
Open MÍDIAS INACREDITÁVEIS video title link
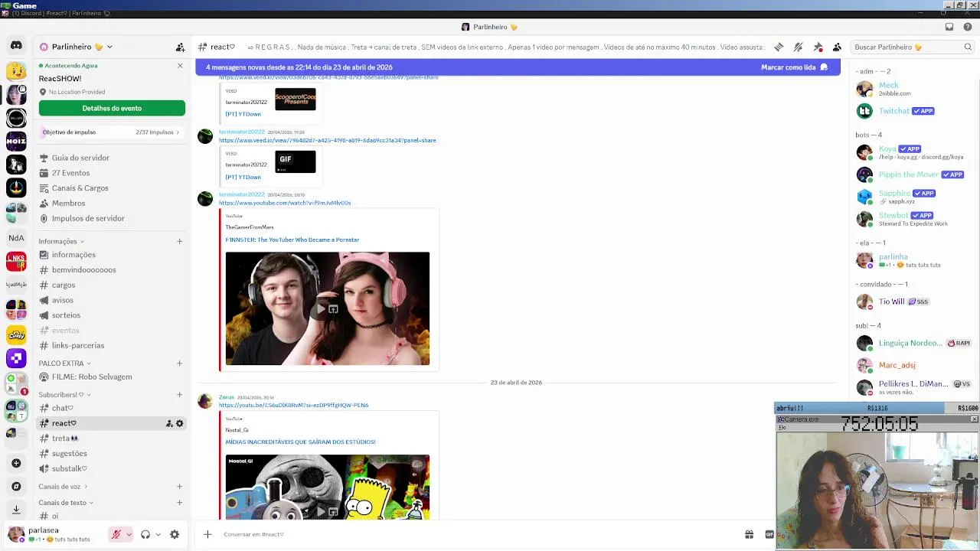300,442
